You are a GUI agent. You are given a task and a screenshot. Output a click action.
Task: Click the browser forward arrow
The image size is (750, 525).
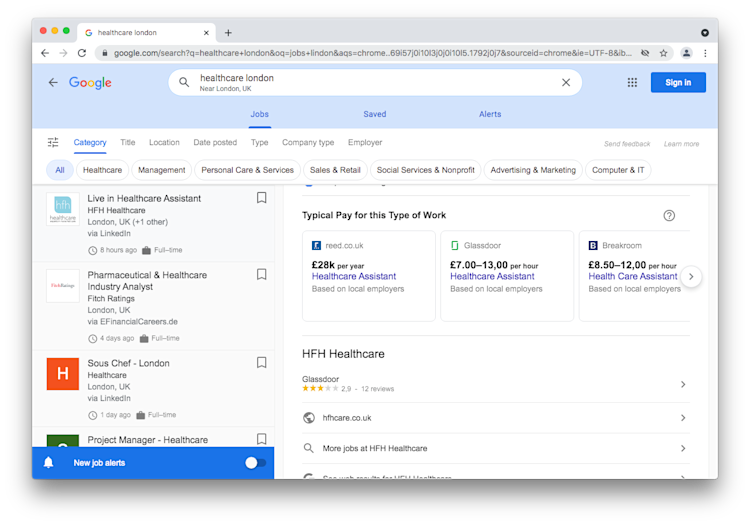click(x=63, y=53)
